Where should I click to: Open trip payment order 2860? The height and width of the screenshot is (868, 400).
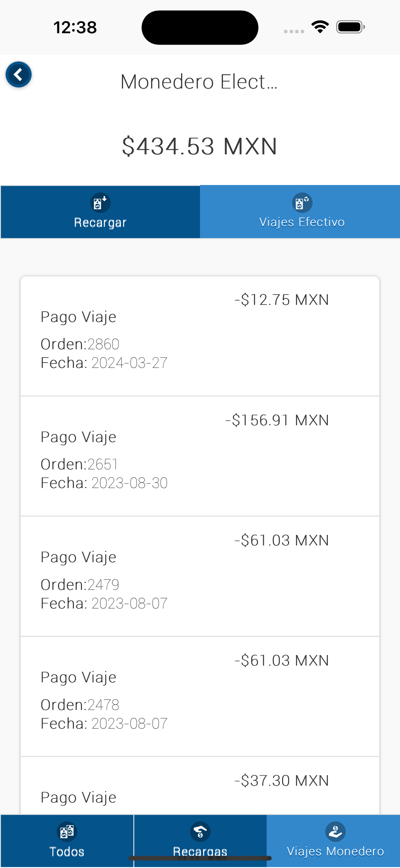(x=200, y=336)
